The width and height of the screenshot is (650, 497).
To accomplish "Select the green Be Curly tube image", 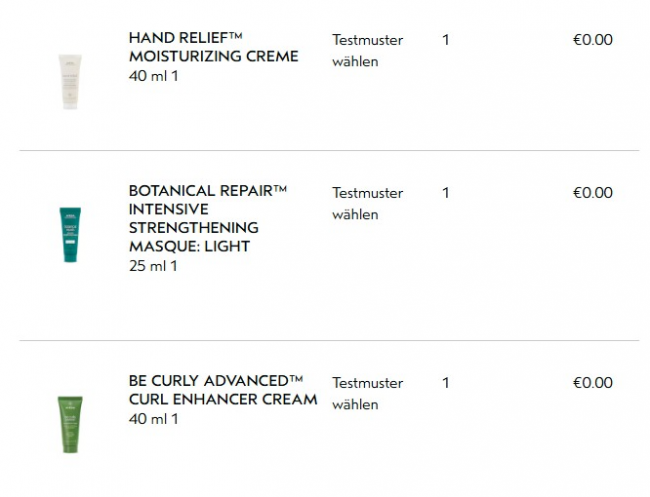I will [69, 423].
